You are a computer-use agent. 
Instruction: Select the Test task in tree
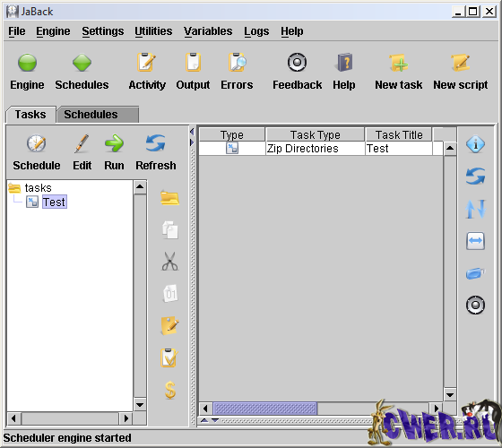55,202
